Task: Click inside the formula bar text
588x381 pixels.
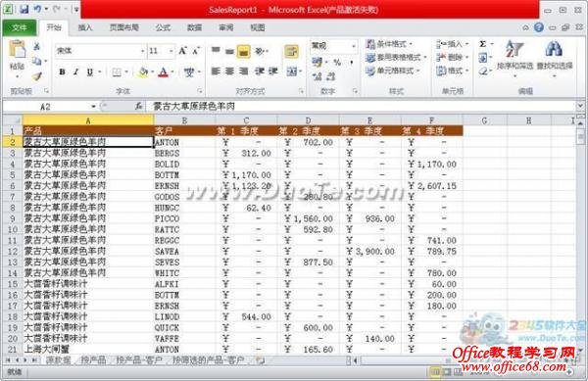Action: coord(194,107)
